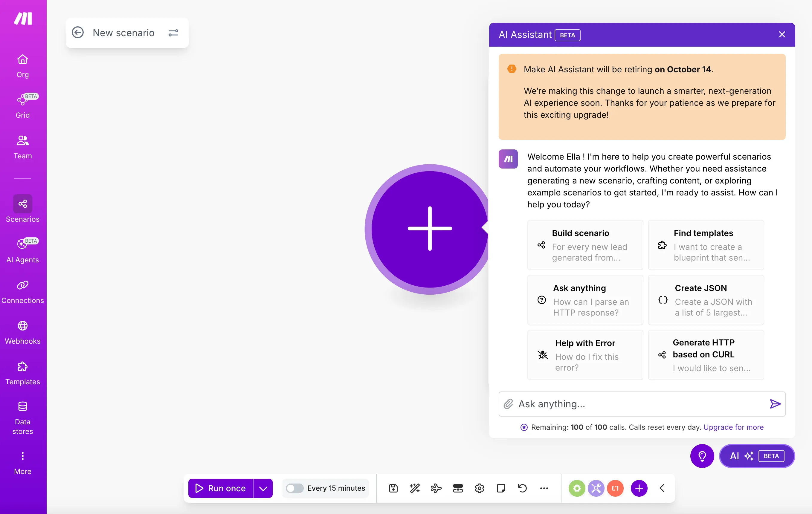Open previous versions history icon
812x514 pixels.
[x=522, y=488]
